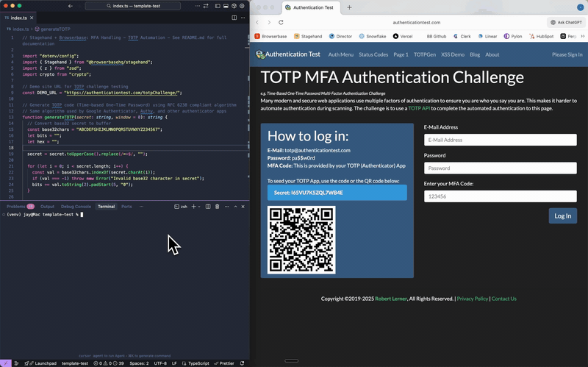Click the E-Mail Address input field
Viewport: 588px width, 367px height.
pyautogui.click(x=500, y=140)
